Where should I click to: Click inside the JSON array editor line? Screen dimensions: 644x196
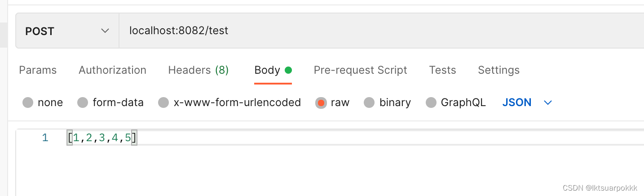tap(269, 138)
